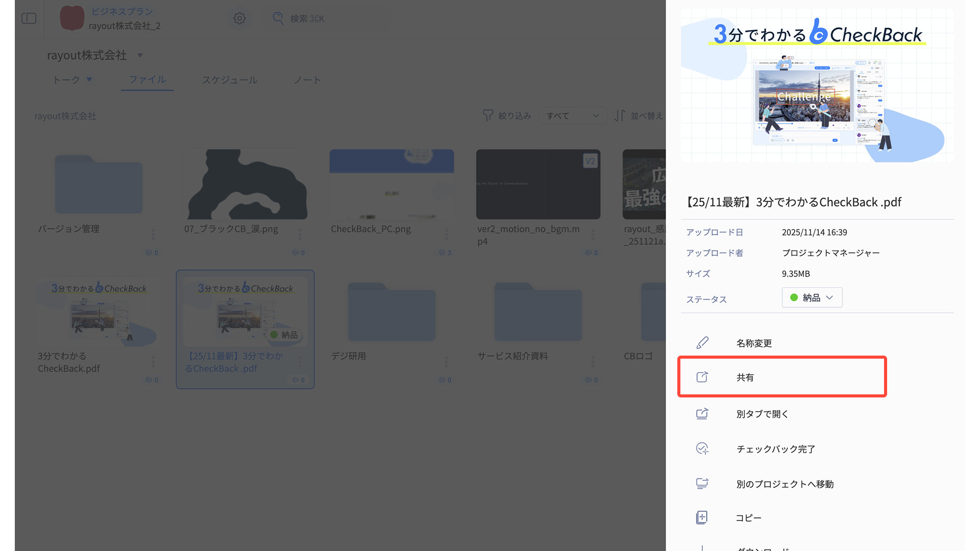Open the トーク tab dropdown arrow
This screenshot has height=551, width=980.
tap(89, 80)
